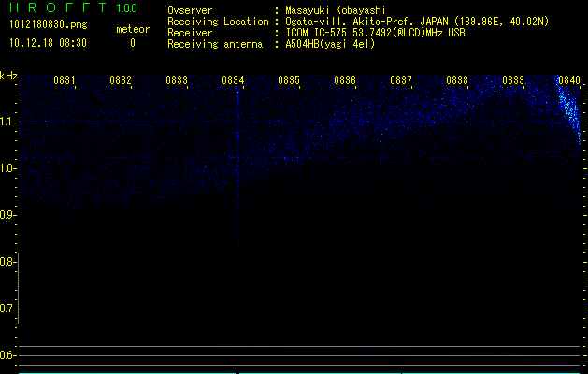The width and height of the screenshot is (588, 374).
Task: Click the 0831 time marker
Action: 65,80
